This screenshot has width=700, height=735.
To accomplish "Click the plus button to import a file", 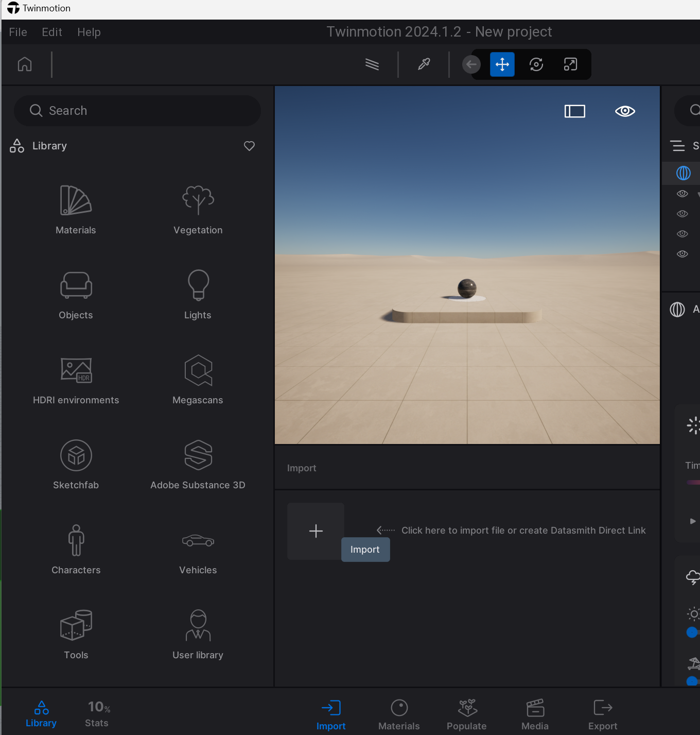I will click(316, 531).
